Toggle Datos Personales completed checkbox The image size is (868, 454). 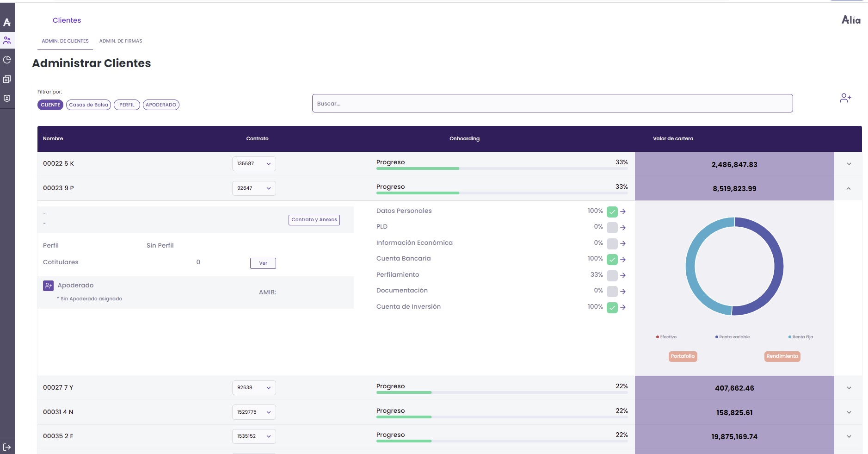click(612, 212)
